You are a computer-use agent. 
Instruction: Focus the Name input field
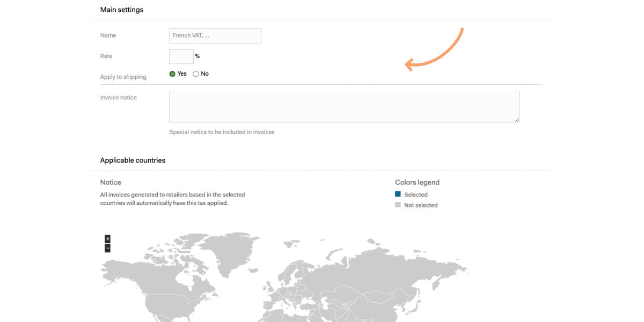pyautogui.click(x=215, y=36)
